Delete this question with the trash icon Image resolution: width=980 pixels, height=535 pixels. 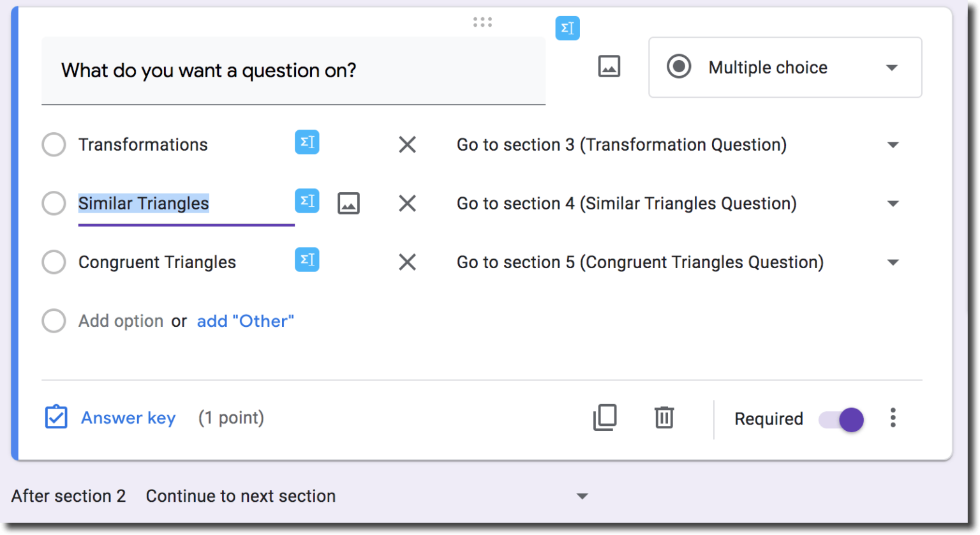point(664,418)
